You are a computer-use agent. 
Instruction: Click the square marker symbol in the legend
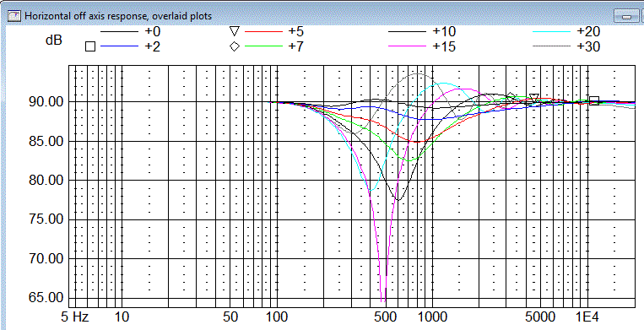pyautogui.click(x=90, y=46)
